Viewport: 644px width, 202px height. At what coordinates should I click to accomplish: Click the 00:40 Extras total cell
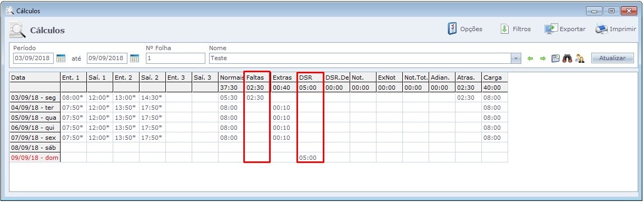tap(284, 88)
